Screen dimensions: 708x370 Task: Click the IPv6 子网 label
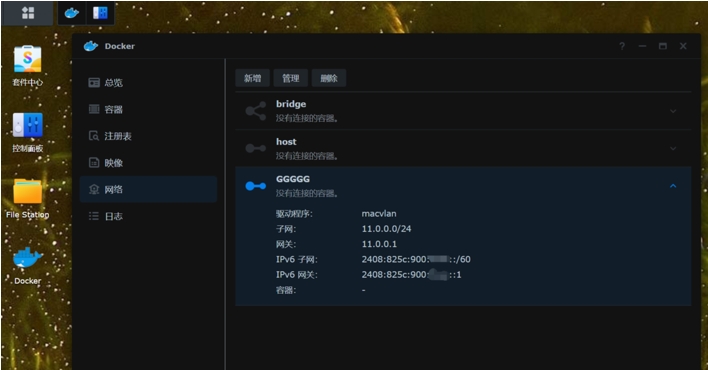tap(297, 259)
